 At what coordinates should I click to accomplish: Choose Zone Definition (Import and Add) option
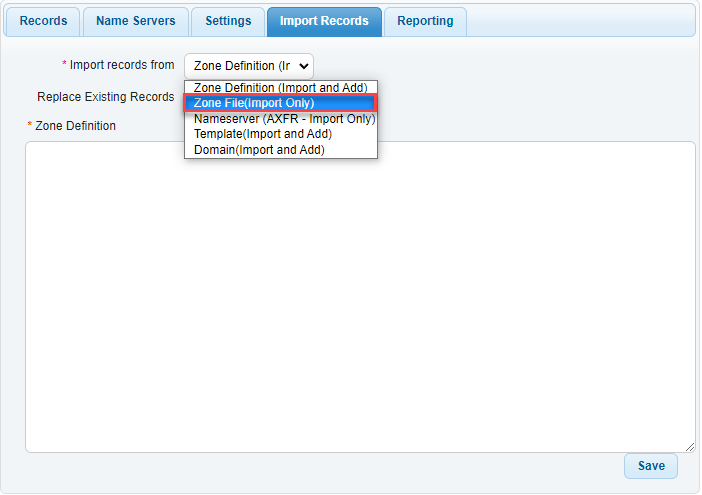281,88
